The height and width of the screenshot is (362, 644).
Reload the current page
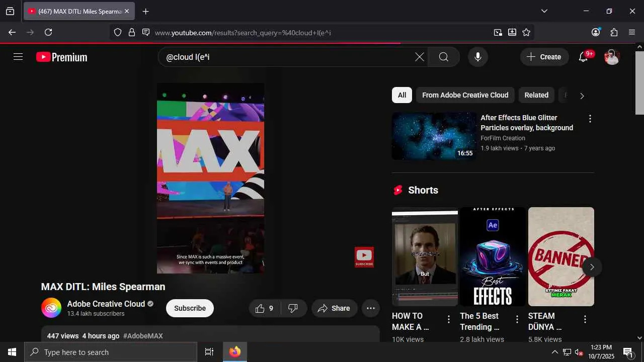tap(48, 32)
